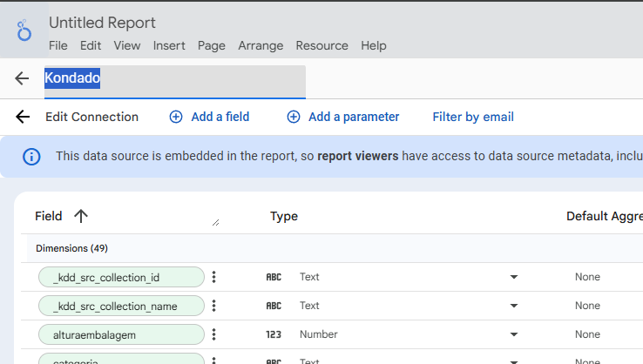Open options menu for _kdd_src_collection_id
Screen dimensions: 643x364
click(x=213, y=277)
